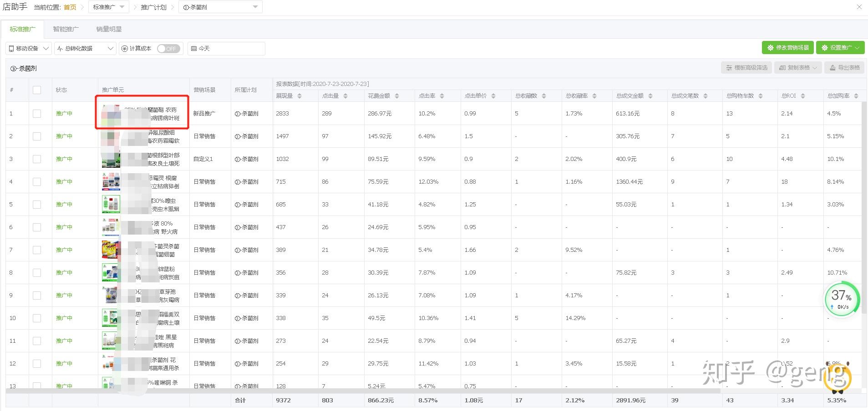Click the 修改营销场景 button
The image size is (868, 411).
[x=787, y=48]
